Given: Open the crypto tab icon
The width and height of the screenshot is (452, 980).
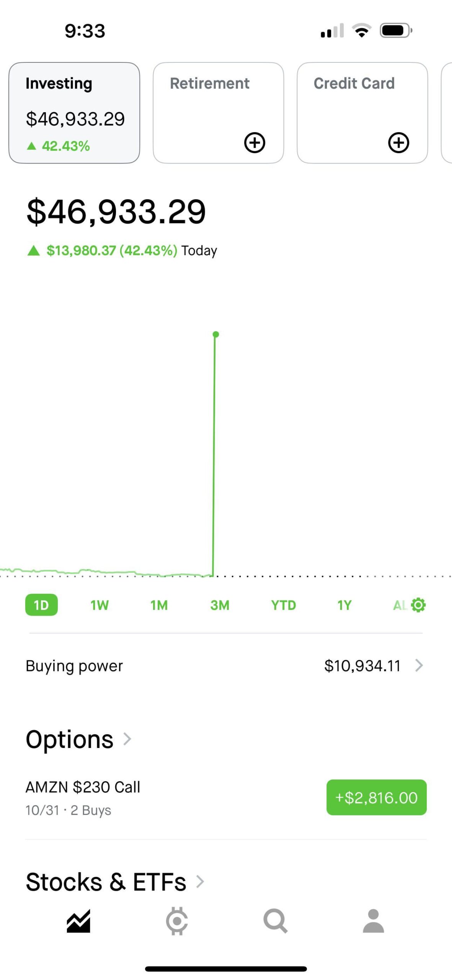Looking at the screenshot, I should (x=177, y=921).
